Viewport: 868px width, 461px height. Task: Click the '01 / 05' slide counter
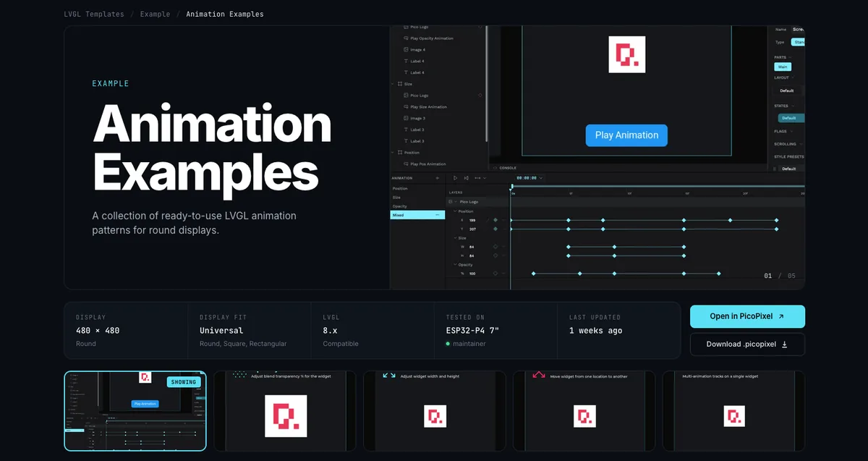coord(780,276)
